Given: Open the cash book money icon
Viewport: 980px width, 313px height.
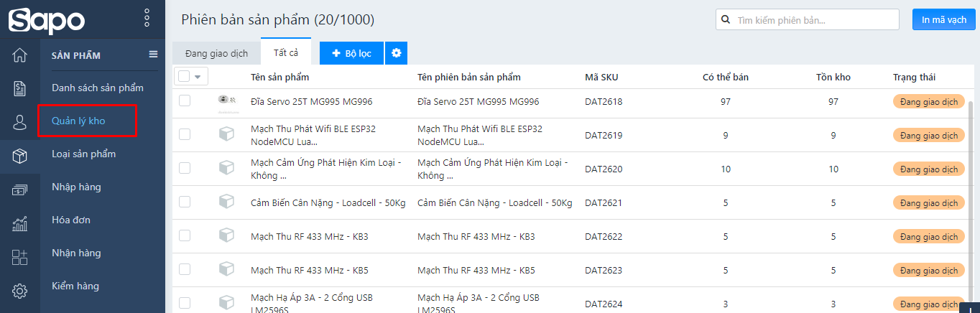Looking at the screenshot, I should point(20,190).
